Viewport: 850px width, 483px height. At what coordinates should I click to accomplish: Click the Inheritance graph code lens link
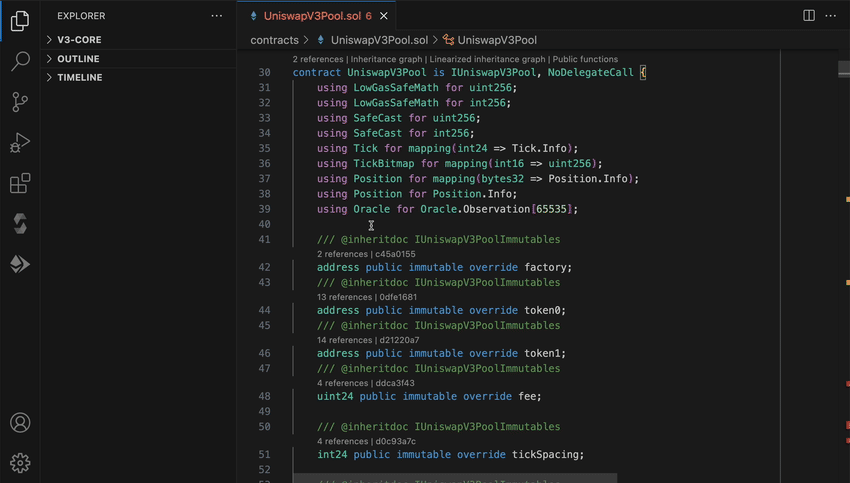click(x=386, y=60)
